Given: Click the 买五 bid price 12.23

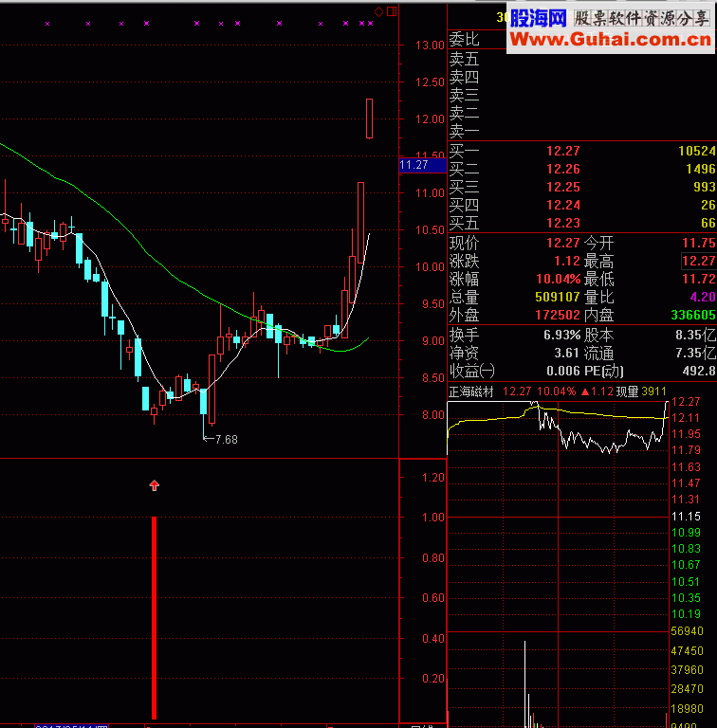Looking at the screenshot, I should (562, 224).
